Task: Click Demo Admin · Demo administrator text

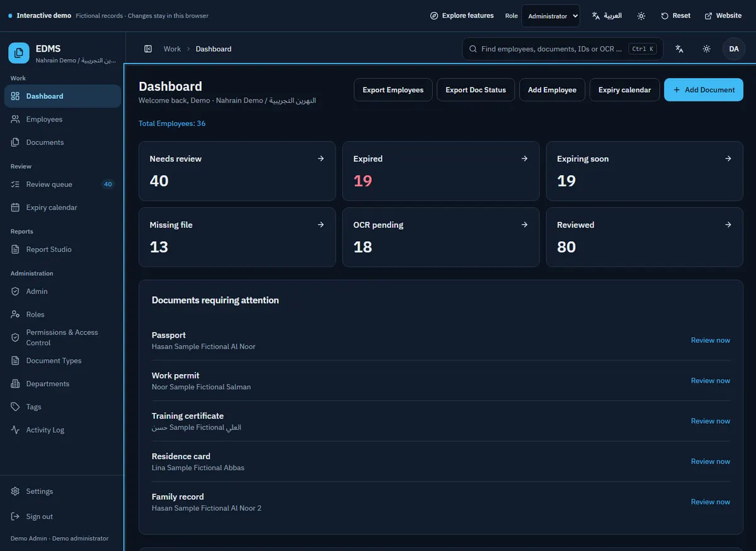Action: point(59,538)
